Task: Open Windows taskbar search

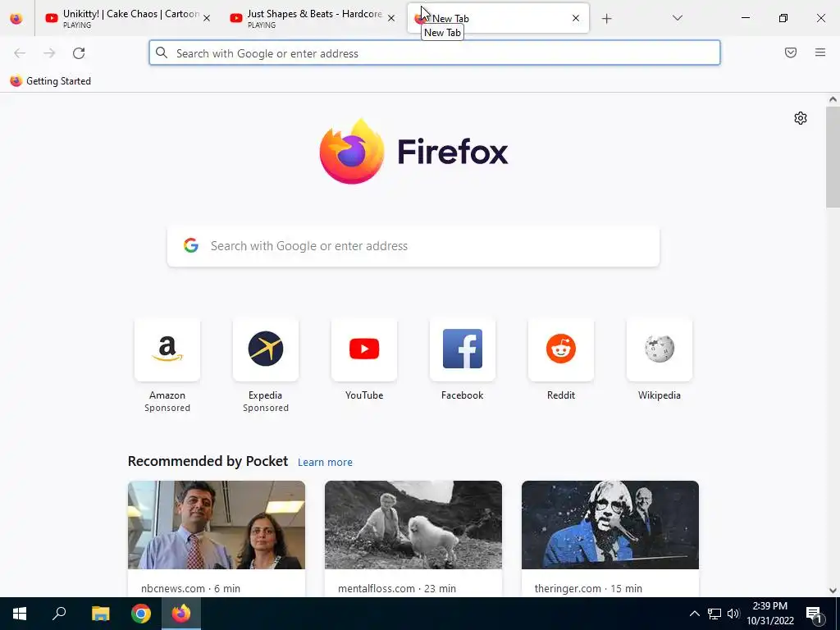Action: click(59, 614)
